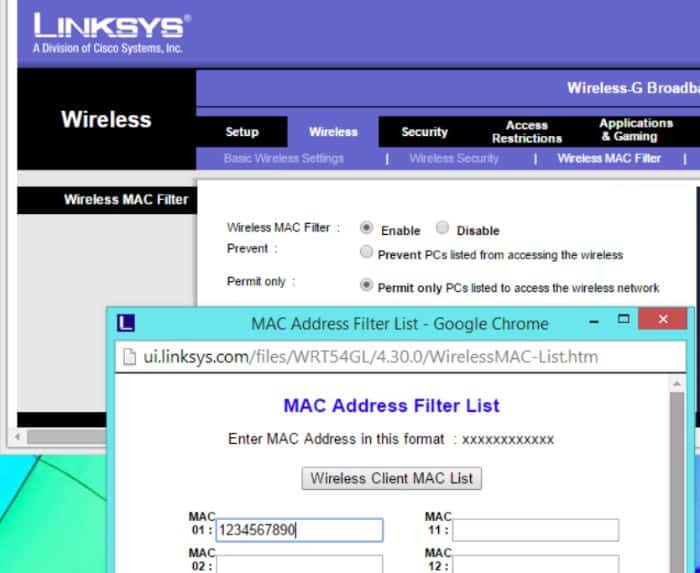Close the MAC Address Filter List popup
The image size is (700, 573).
coord(662,319)
